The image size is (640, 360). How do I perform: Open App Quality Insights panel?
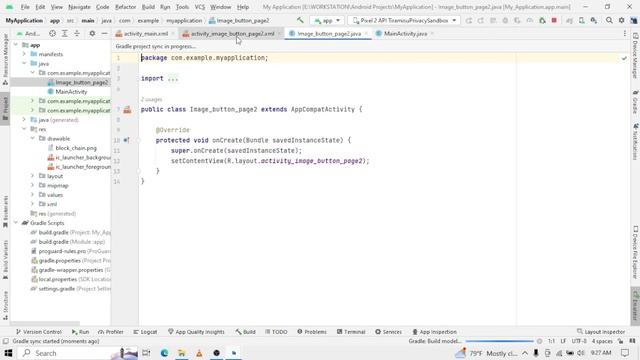click(x=196, y=332)
